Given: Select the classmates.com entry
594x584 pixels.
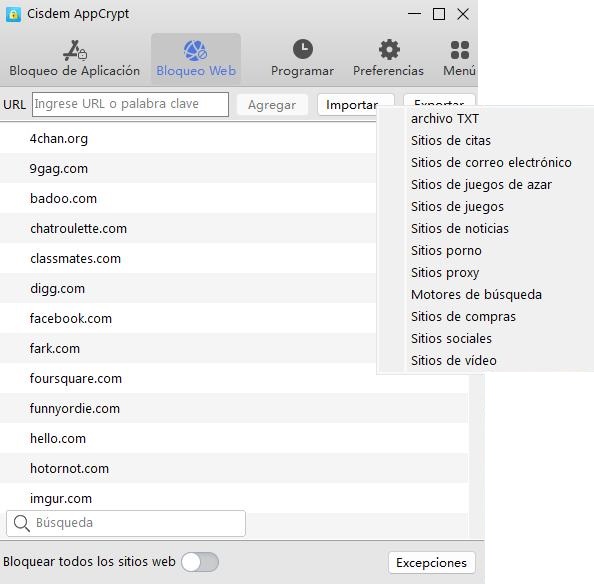Looking at the screenshot, I should click(x=188, y=258).
